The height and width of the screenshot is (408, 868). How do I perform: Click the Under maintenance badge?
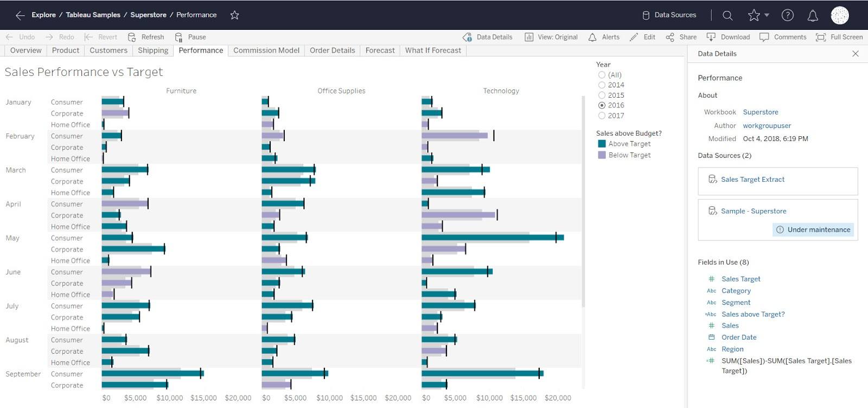click(813, 230)
